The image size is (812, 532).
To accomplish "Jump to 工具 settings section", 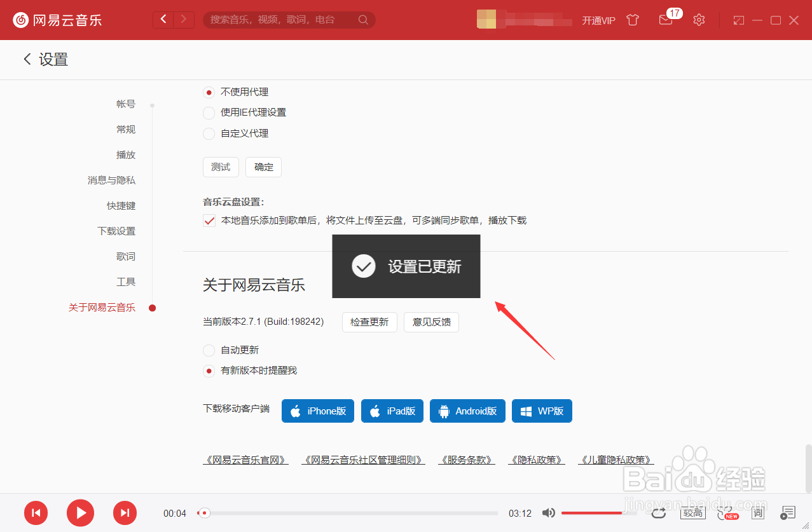I will click(126, 282).
